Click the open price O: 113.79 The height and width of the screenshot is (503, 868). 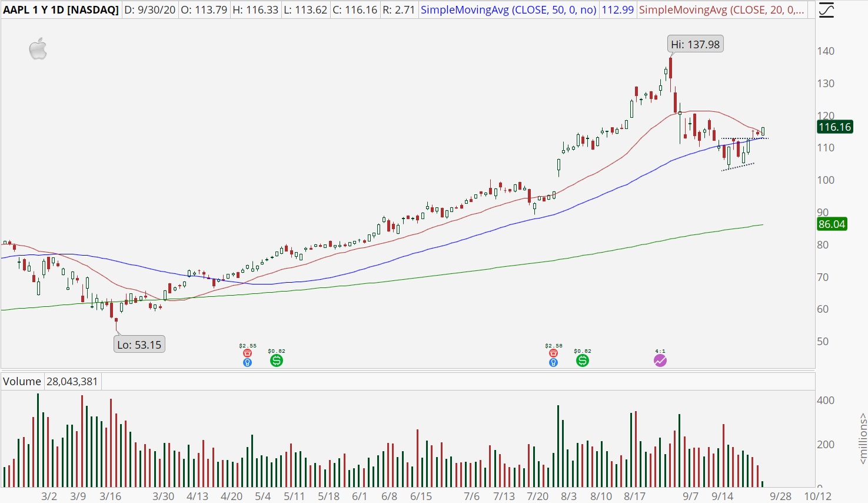point(204,10)
